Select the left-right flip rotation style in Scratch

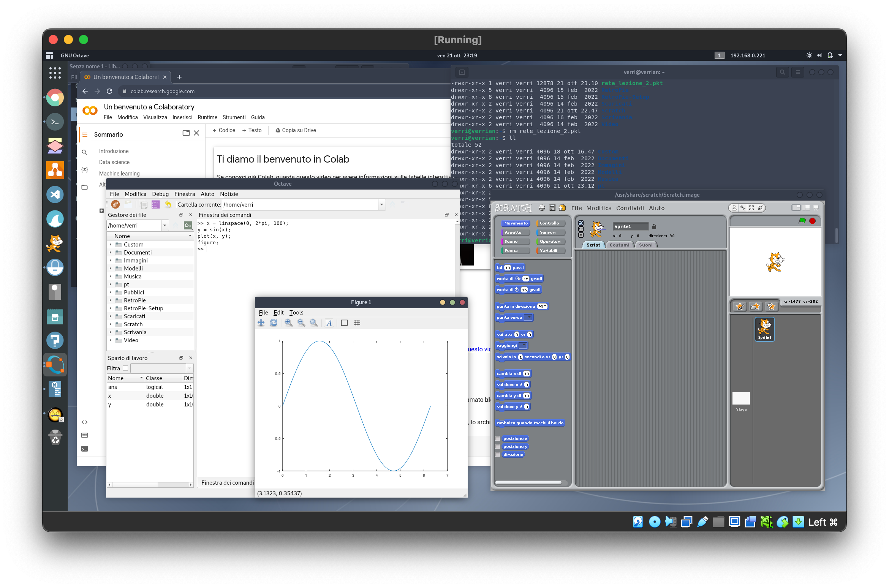coord(581,229)
